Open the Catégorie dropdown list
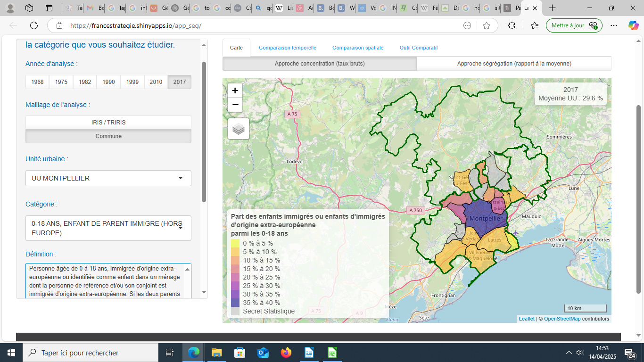The height and width of the screenshot is (362, 644). click(x=108, y=228)
